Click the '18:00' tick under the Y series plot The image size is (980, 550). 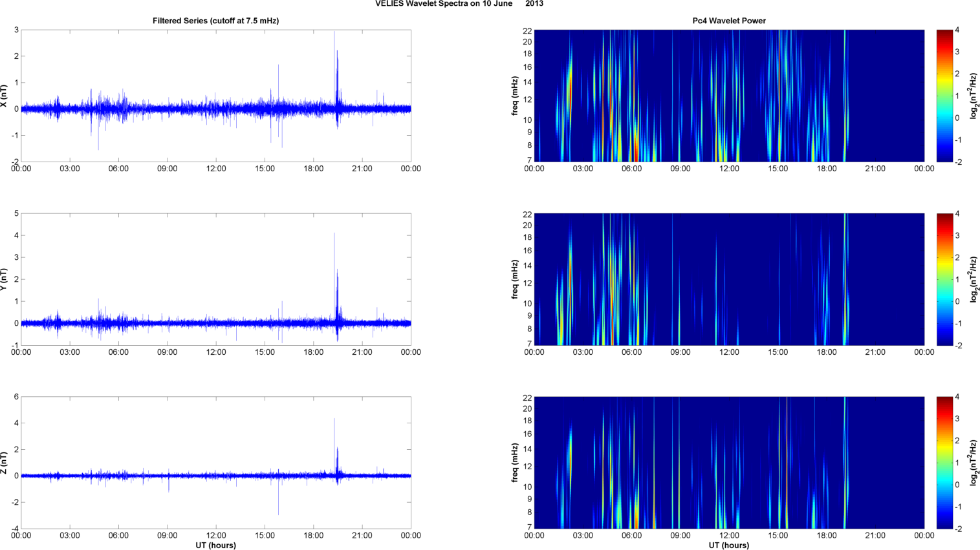click(x=314, y=352)
